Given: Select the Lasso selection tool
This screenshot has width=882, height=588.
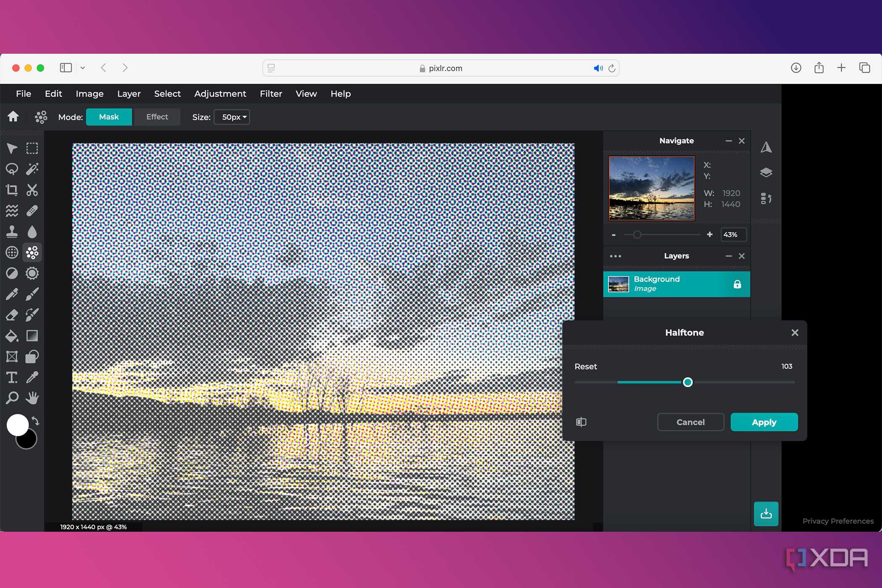Looking at the screenshot, I should [x=12, y=169].
